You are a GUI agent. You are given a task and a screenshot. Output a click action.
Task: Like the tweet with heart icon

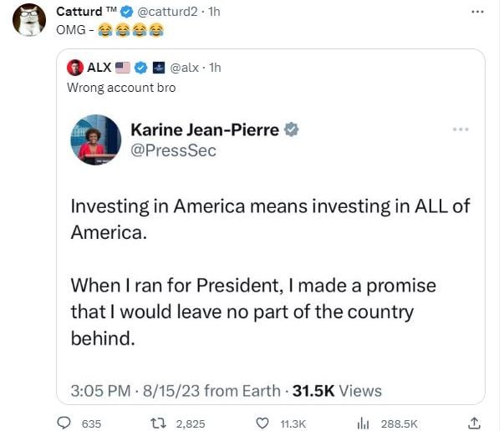262,423
